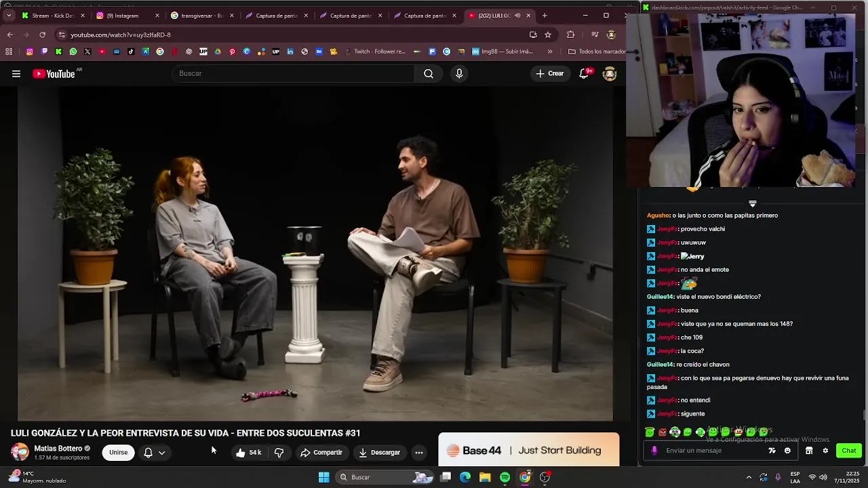Open emoji picker in Kick chat input
Image resolution: width=868 pixels, height=488 pixels.
tap(787, 451)
